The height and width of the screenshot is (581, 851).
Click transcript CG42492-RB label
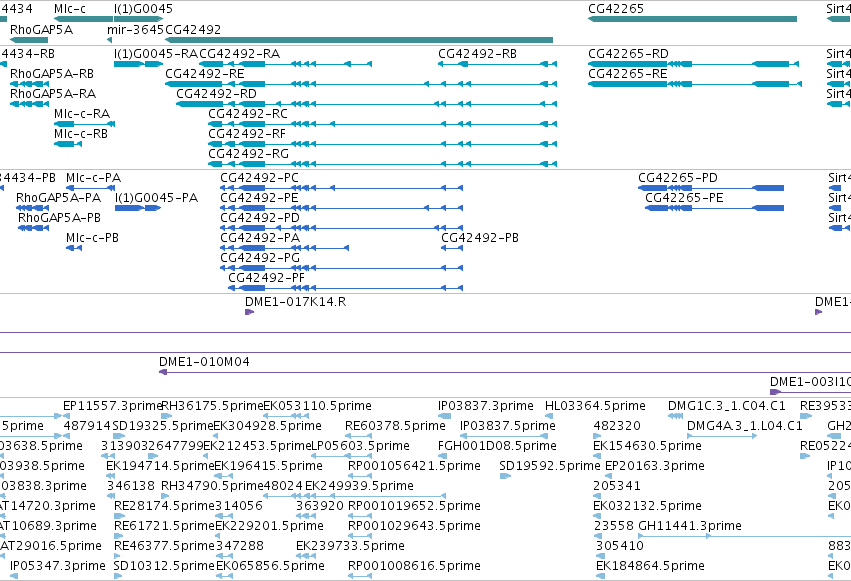[478, 54]
